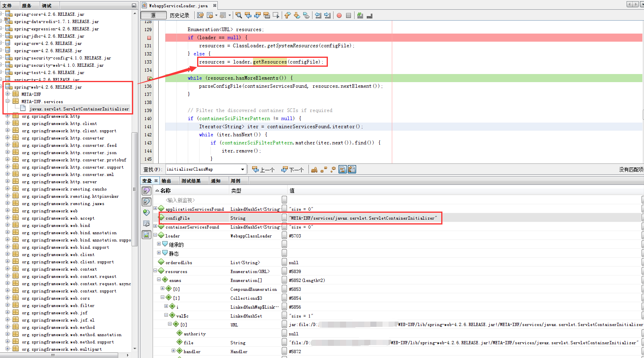The height and width of the screenshot is (358, 644).
Task: Collapse the loader variable node
Action: (x=155, y=235)
